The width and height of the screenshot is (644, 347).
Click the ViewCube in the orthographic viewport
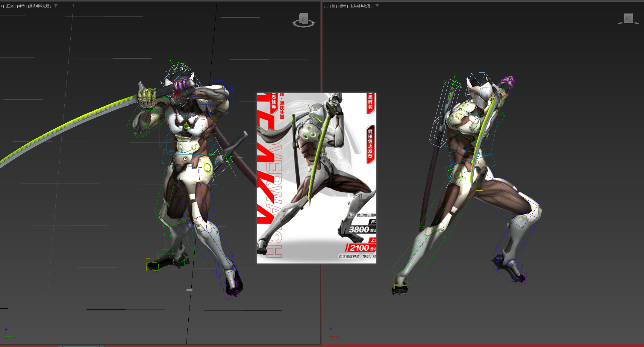click(304, 18)
